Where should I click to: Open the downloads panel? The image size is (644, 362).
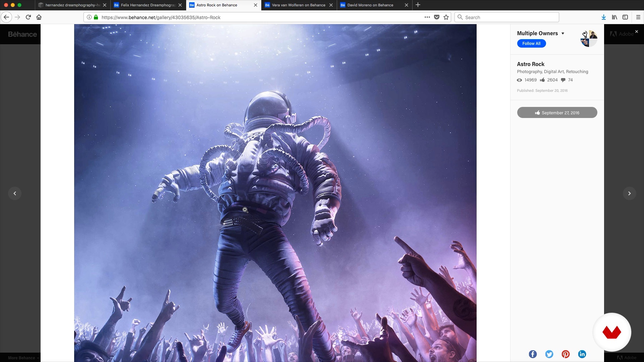(604, 17)
